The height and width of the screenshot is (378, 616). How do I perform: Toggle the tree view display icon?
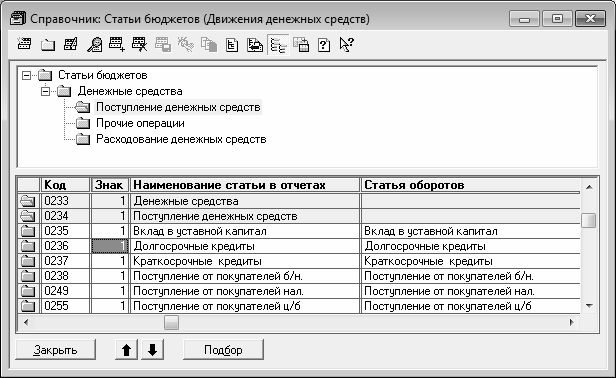point(278,45)
